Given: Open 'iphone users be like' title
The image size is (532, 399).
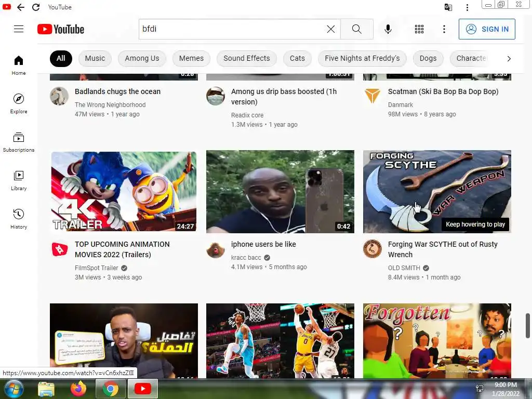Looking at the screenshot, I should click(263, 244).
